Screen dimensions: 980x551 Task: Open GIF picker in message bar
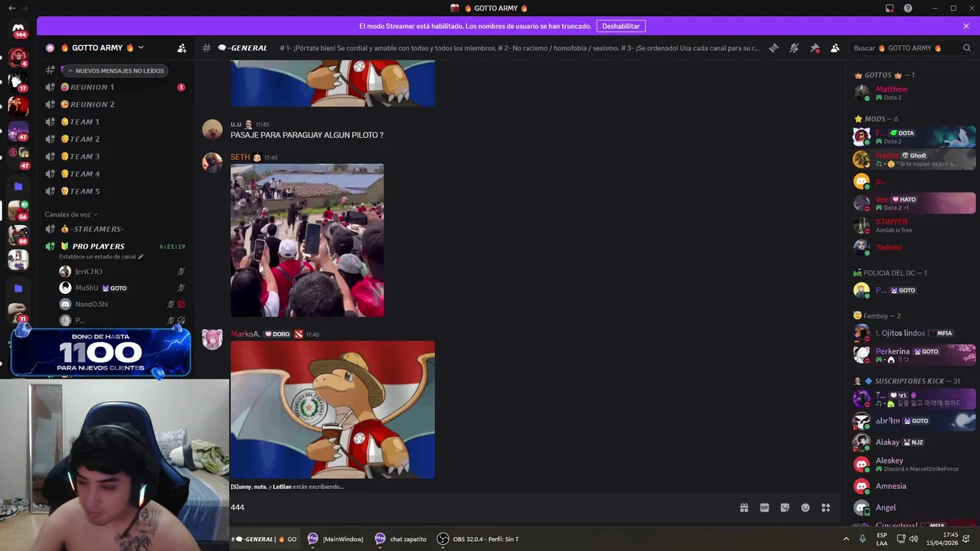tap(764, 507)
